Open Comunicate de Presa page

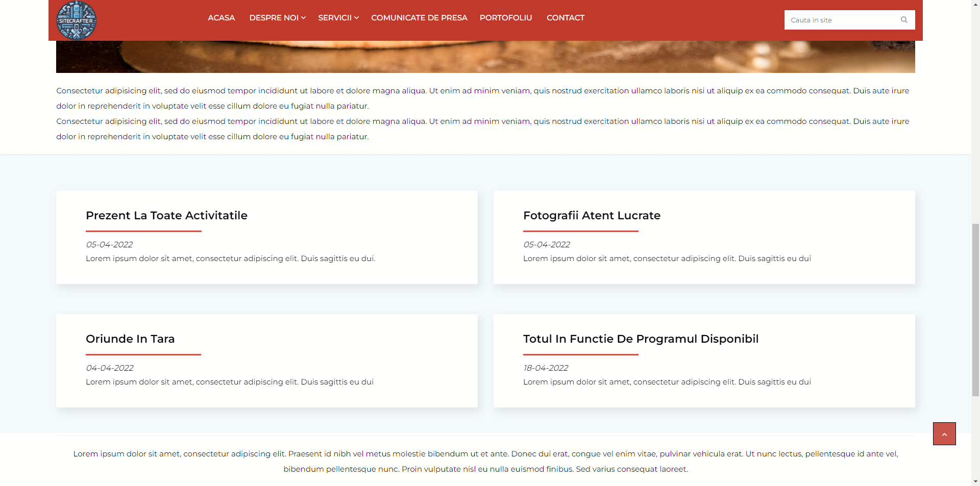[419, 18]
